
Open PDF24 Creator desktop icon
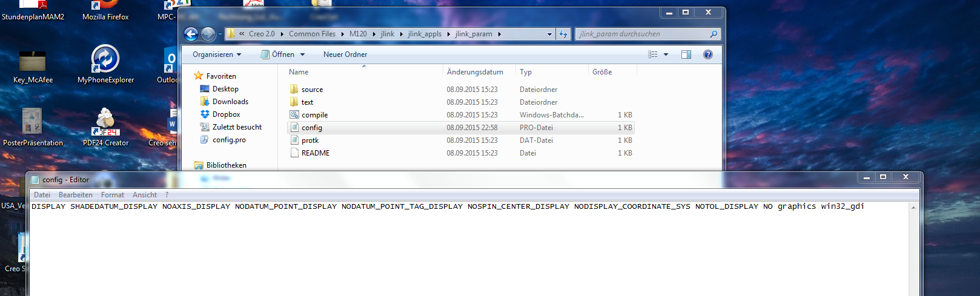tap(105, 127)
